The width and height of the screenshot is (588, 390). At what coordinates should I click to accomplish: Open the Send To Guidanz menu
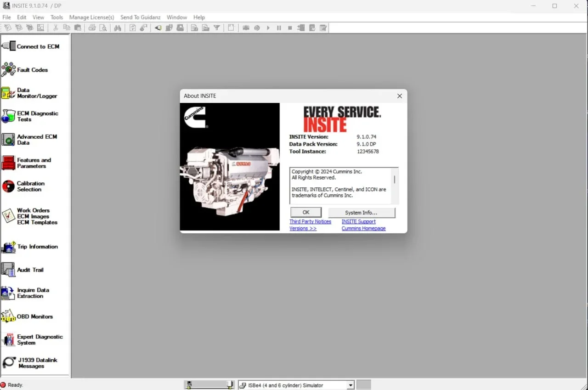(x=140, y=17)
